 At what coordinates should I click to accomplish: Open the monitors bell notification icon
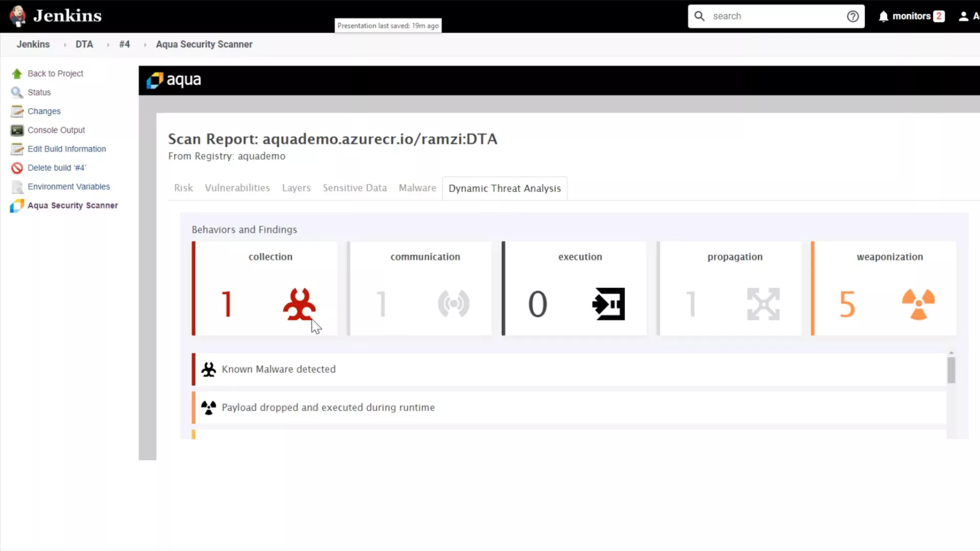point(884,16)
